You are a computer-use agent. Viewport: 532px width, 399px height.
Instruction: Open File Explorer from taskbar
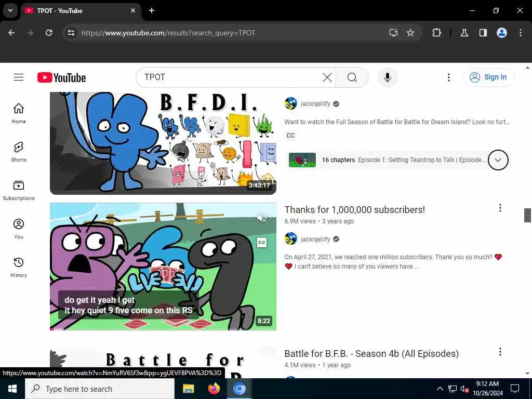click(x=188, y=389)
